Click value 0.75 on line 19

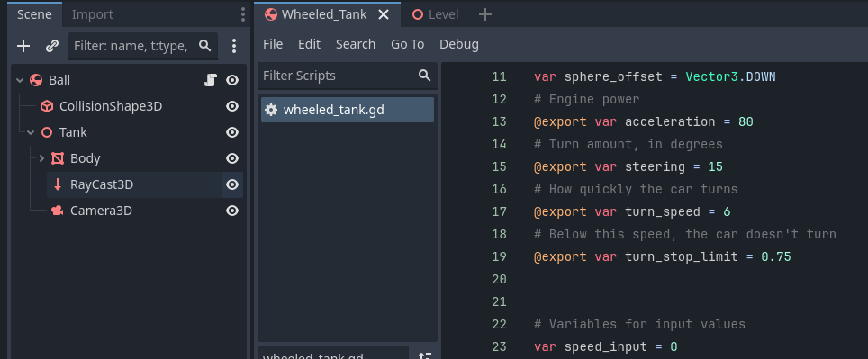(776, 257)
